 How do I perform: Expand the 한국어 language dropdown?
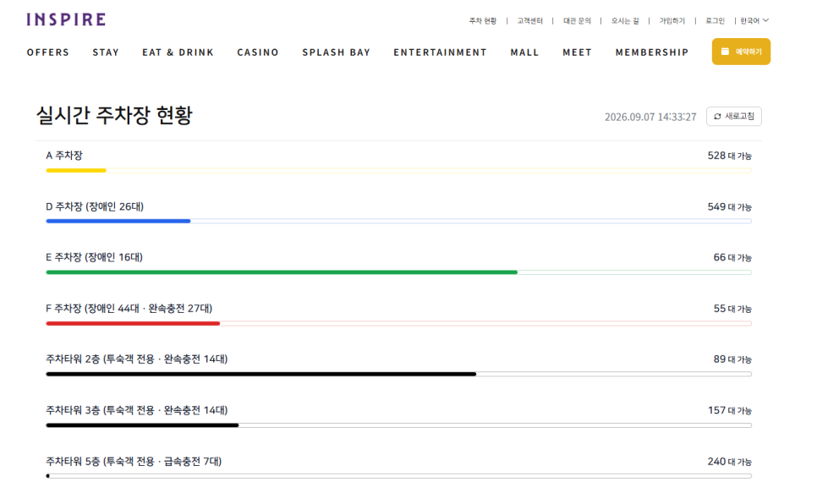tap(754, 21)
